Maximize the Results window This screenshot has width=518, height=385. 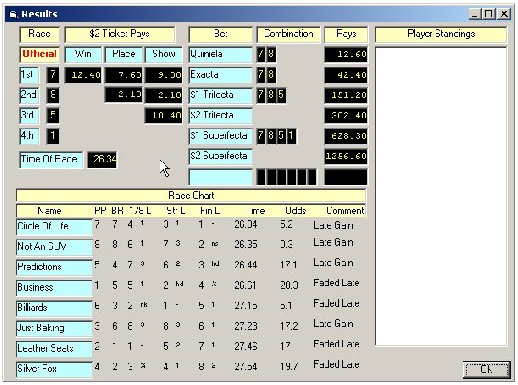489,14
